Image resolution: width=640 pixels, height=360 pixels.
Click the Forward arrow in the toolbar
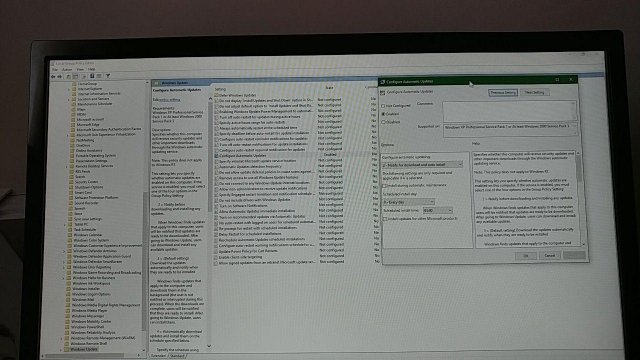coord(60,76)
